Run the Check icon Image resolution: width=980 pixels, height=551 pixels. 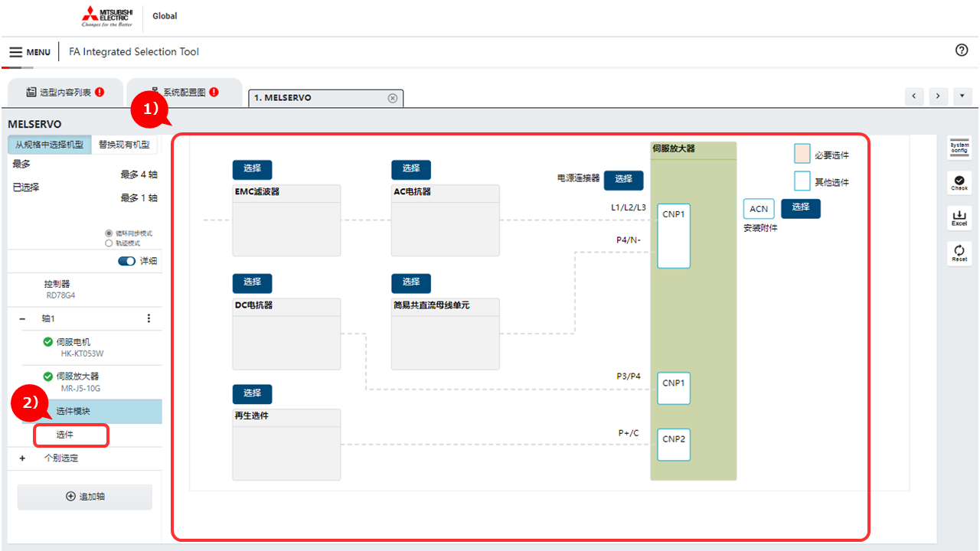[x=959, y=183]
